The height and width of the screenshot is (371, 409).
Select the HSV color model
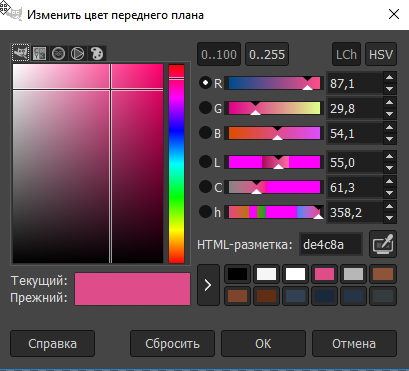click(x=381, y=54)
